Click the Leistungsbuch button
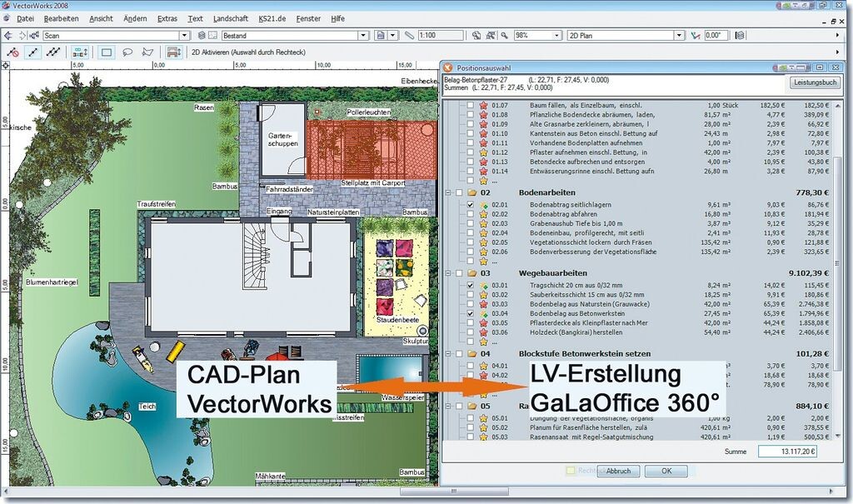Screen dimensions: 853x504 point(815,82)
